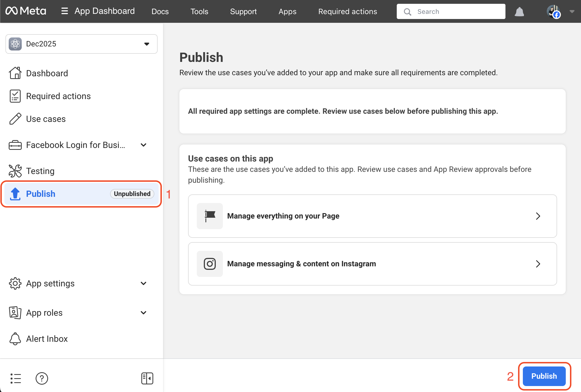This screenshot has height=392, width=581.
Task: Go to Use cases in sidebar
Action: point(46,119)
